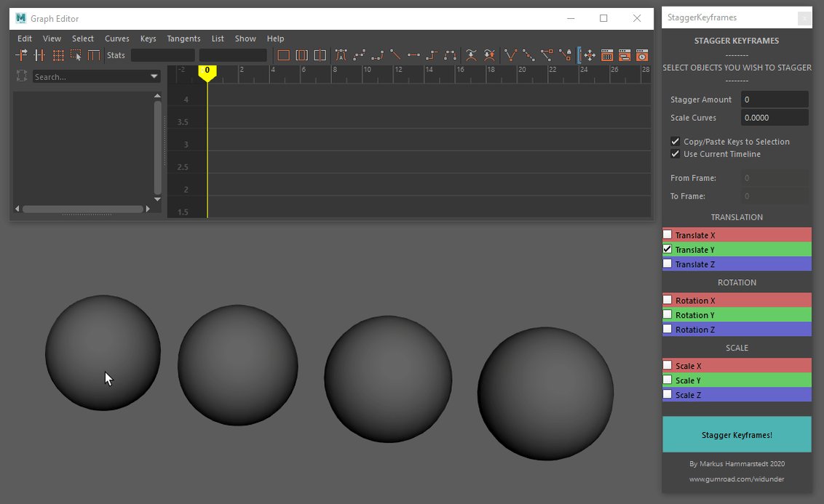824x504 pixels.
Task: Select the Move Nearest Picked Key tool
Action: (22, 55)
